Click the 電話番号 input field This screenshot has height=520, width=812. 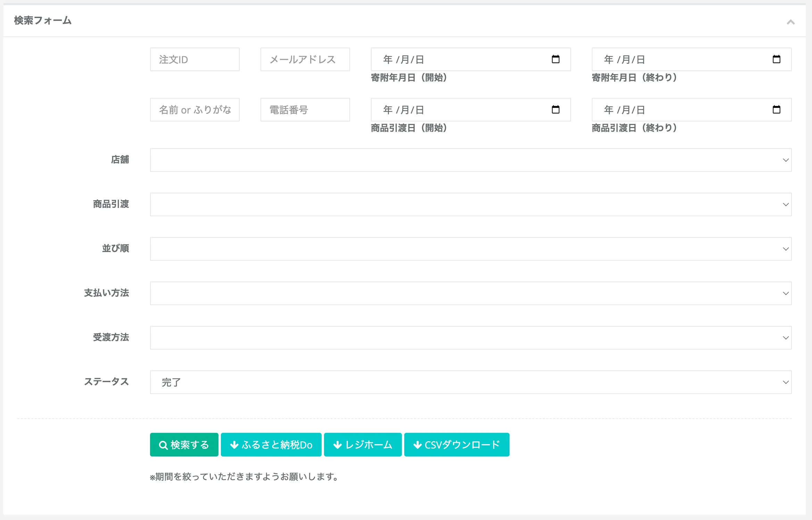point(305,110)
